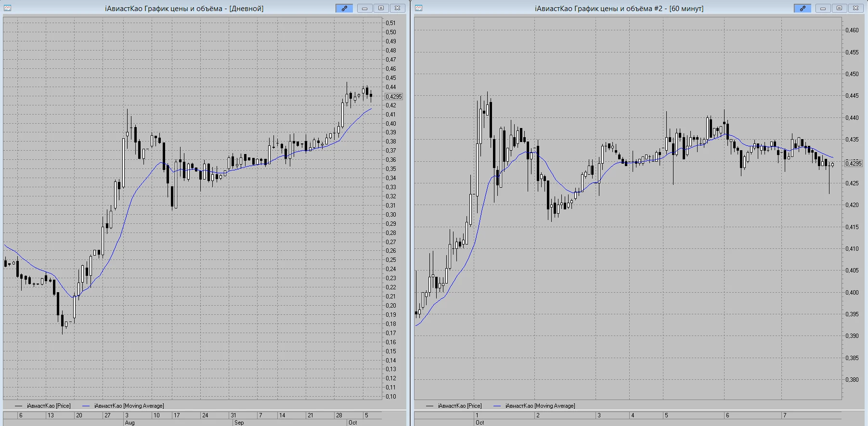This screenshot has width=868, height=426.
Task: Click the Oct label on 60-minute time axis
Action: [x=480, y=423]
